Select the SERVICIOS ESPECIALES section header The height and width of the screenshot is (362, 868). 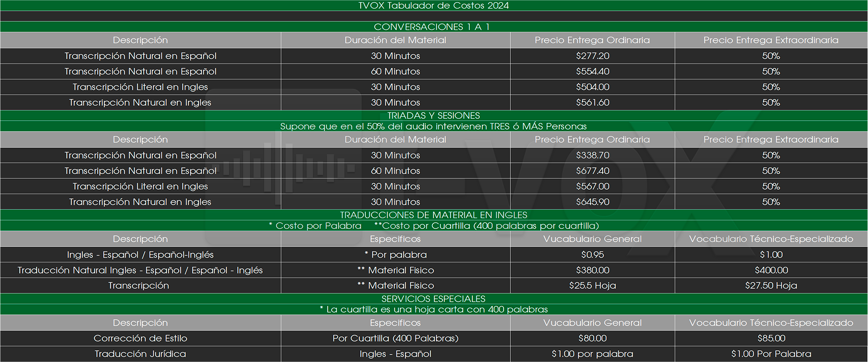(x=433, y=299)
